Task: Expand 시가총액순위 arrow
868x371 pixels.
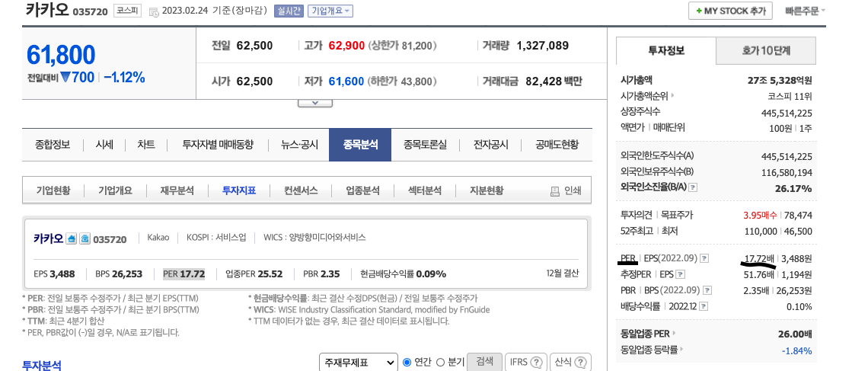Action: pos(672,96)
